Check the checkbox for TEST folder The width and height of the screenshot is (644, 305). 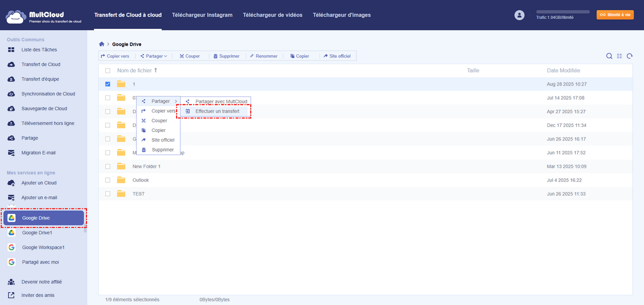108,194
